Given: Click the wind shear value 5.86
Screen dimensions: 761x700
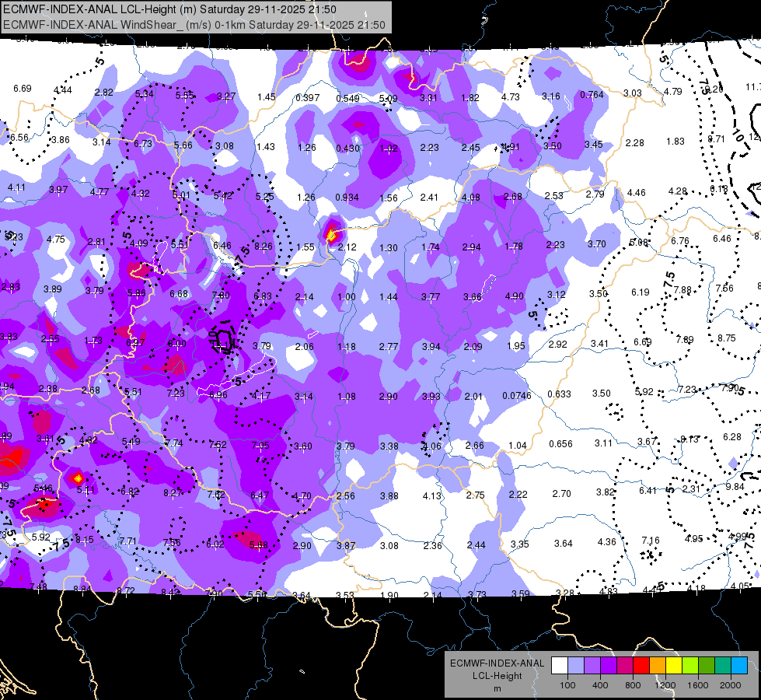Looking at the screenshot, I should (136, 293).
